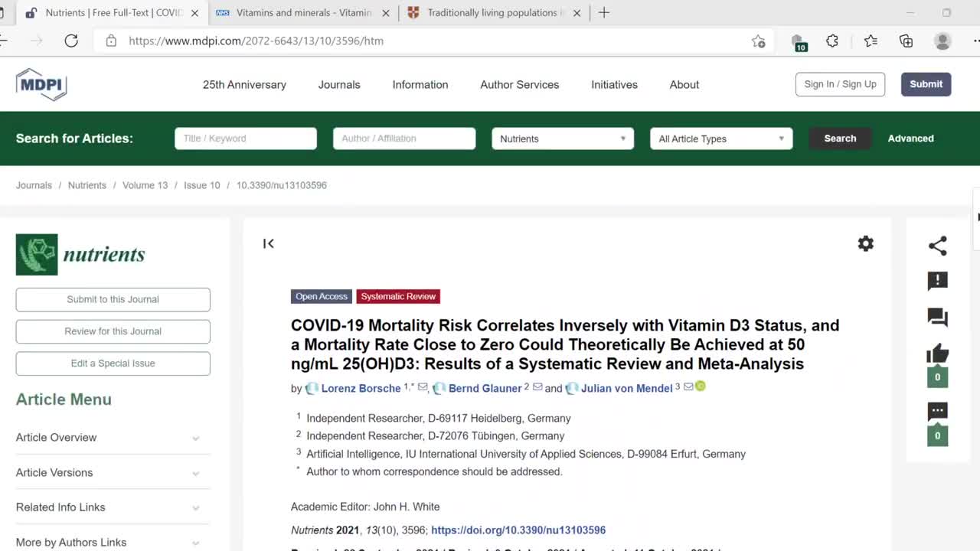The width and height of the screenshot is (980, 551).
Task: Open the Initiatives menu
Action: click(614, 85)
